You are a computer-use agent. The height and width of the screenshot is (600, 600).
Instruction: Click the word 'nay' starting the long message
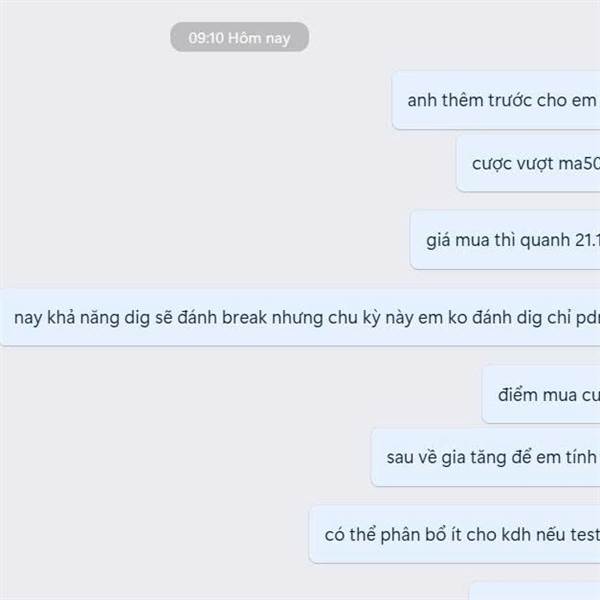tap(28, 318)
